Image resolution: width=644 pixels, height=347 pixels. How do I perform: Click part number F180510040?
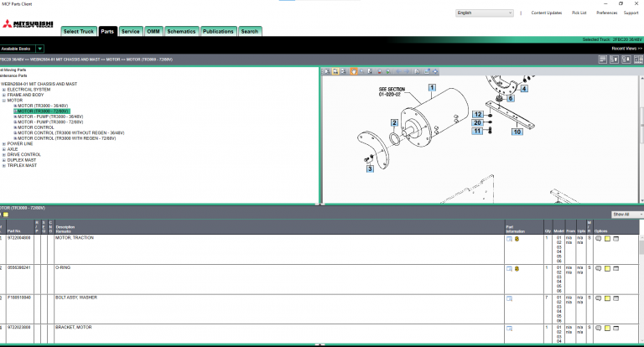19,298
